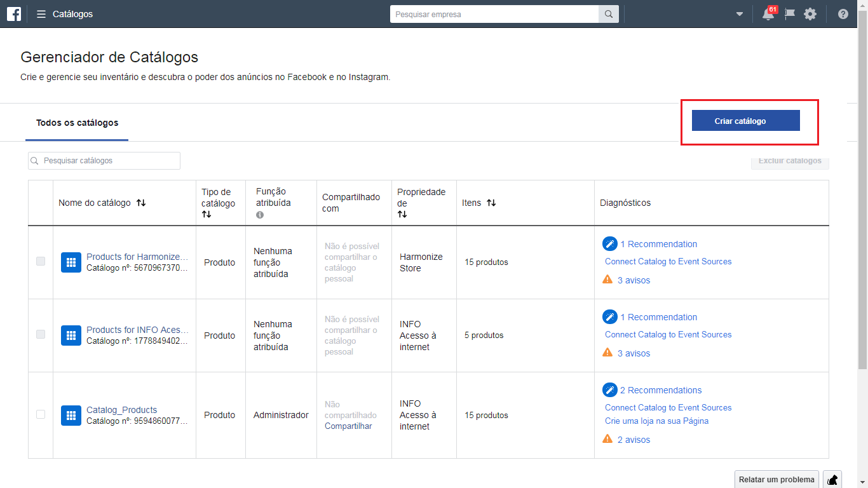Screen dimensions: 868x488
Task: Sort by Propriedade de arrows
Action: 402,215
